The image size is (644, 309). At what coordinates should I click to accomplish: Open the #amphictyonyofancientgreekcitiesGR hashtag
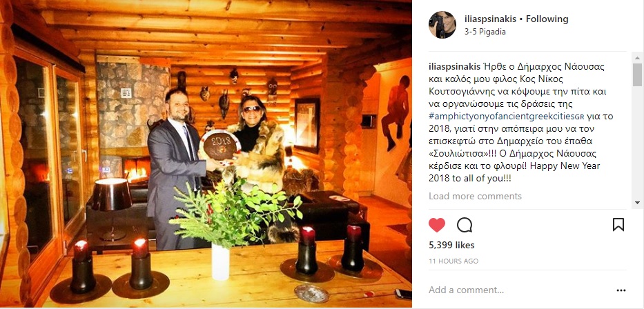coord(504,116)
